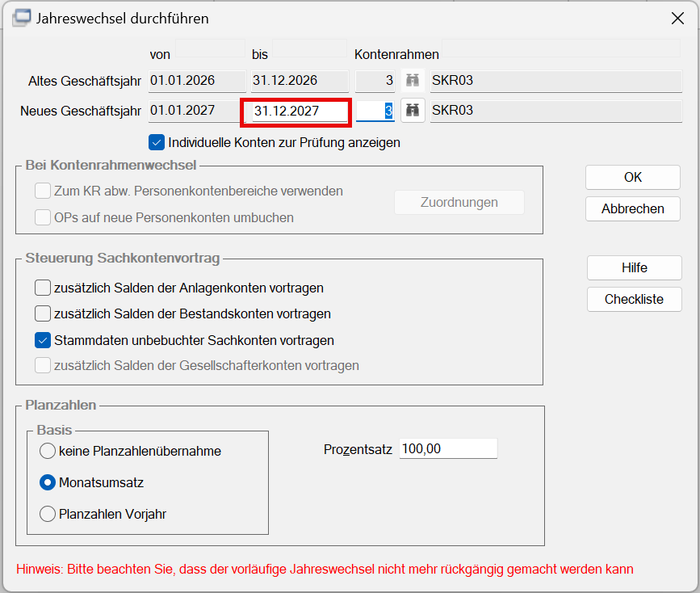Click the dialog window icon in title bar
Screen dimensions: 700x593
pos(22,19)
